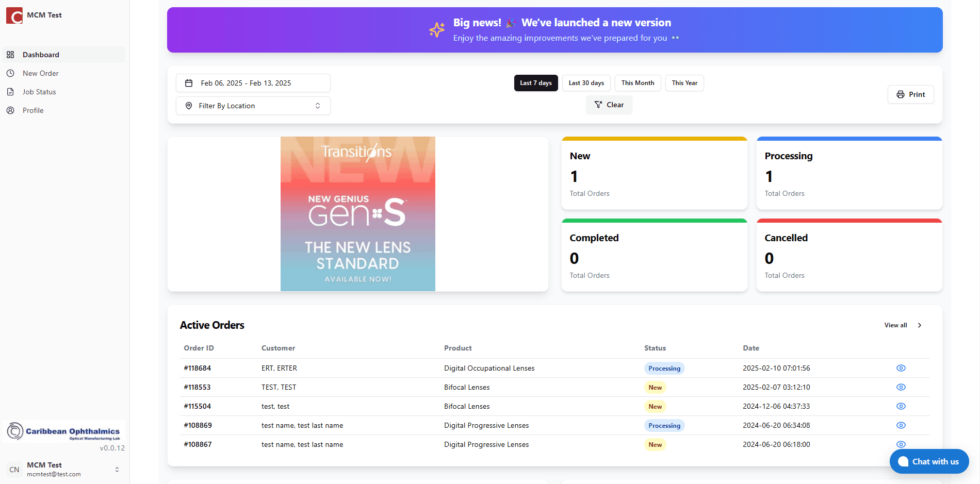Click the Profile user icon
The height and width of the screenshot is (484, 980).
coord(10,110)
